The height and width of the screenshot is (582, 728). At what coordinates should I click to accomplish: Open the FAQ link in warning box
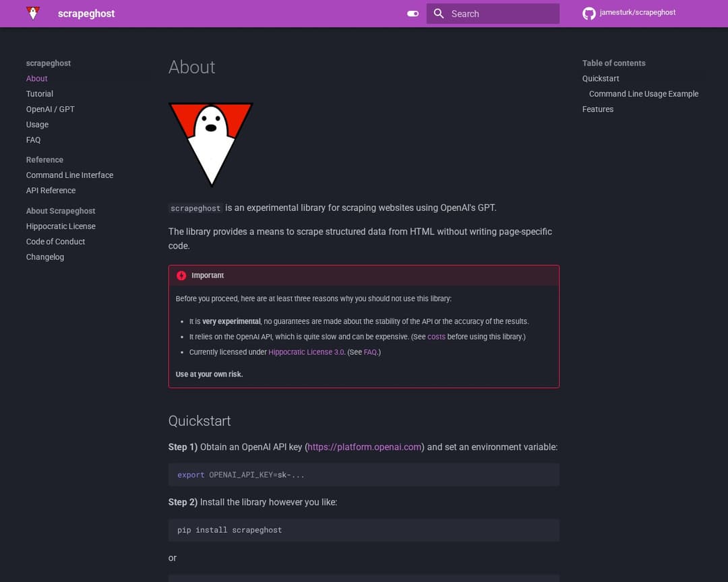[x=370, y=352]
